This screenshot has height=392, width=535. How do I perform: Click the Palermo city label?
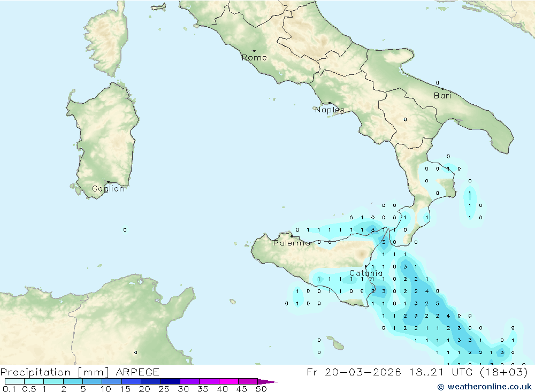click(292, 243)
